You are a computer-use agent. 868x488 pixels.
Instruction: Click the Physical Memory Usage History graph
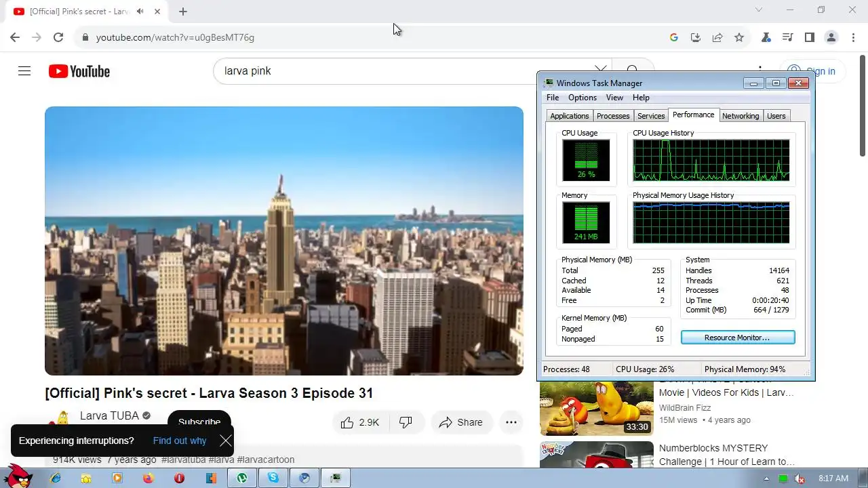(711, 222)
